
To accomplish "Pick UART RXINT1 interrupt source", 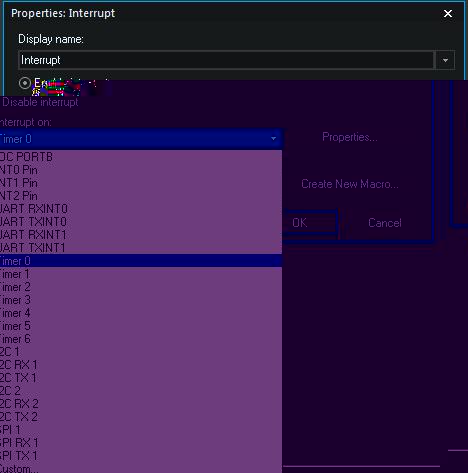I will (141, 235).
